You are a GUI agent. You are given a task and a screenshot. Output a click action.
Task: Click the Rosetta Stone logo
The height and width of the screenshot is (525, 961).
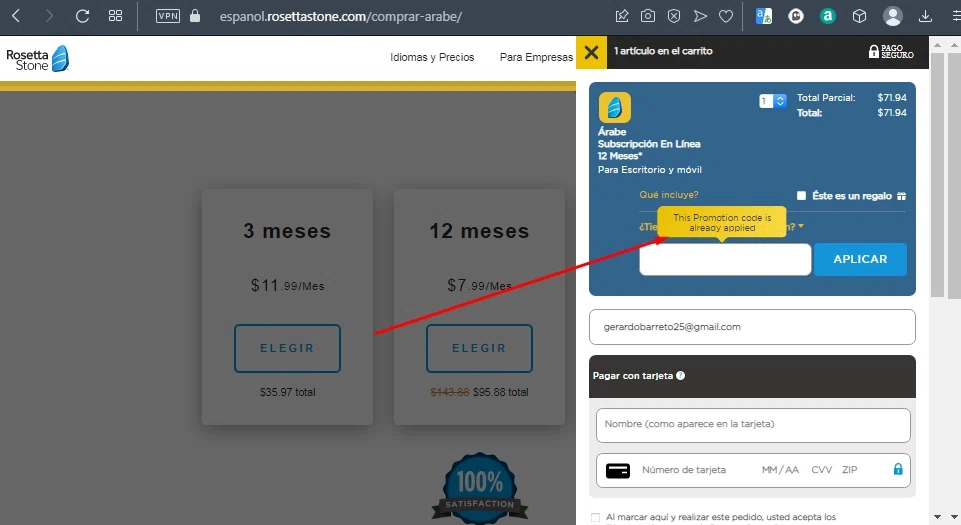pos(38,59)
